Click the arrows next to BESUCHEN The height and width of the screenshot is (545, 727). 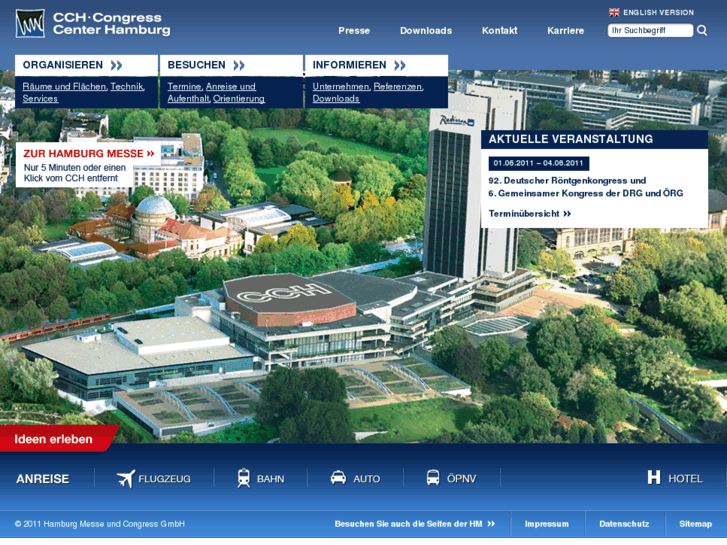point(239,65)
